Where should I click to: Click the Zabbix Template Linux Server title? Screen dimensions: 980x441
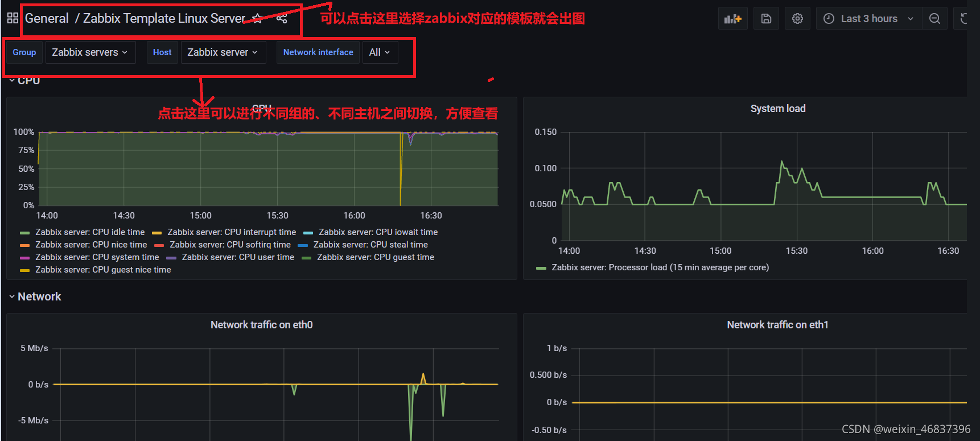click(x=164, y=18)
